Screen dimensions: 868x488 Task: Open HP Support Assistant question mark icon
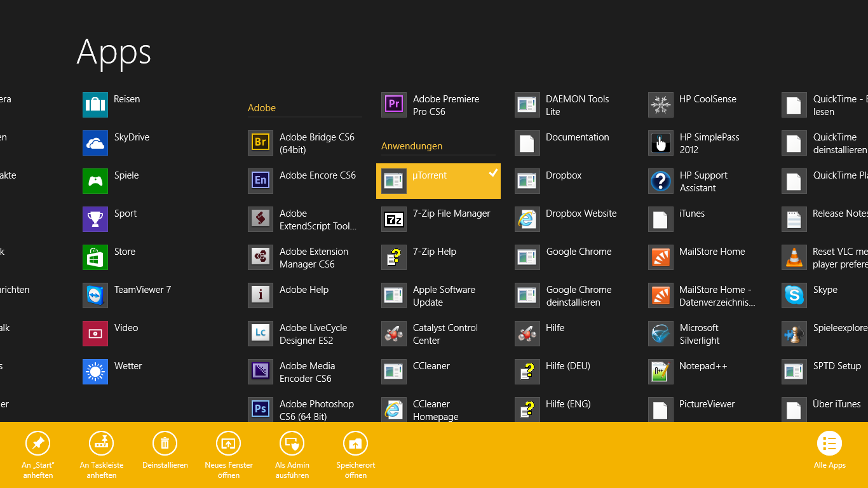pyautogui.click(x=661, y=181)
